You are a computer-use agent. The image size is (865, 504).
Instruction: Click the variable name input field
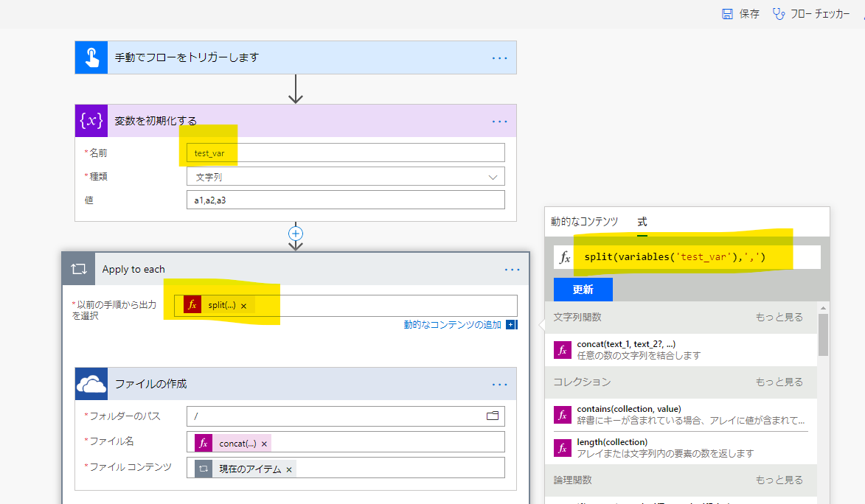pyautogui.click(x=345, y=153)
